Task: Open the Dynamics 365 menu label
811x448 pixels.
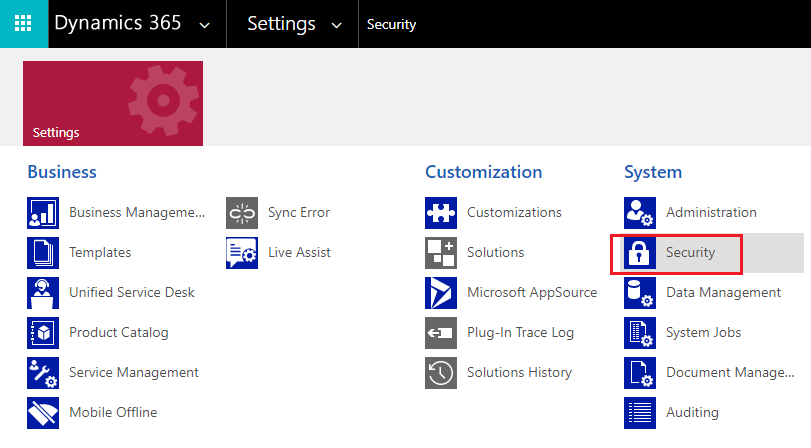Action: (x=118, y=23)
